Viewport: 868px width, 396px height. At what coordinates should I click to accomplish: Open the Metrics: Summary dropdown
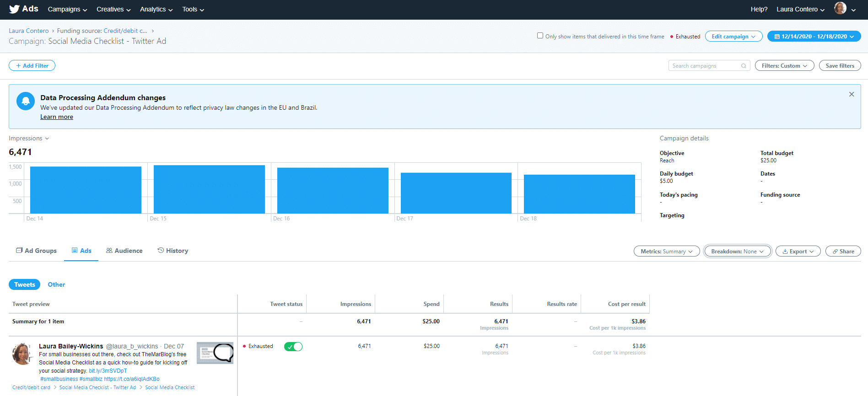click(x=667, y=252)
